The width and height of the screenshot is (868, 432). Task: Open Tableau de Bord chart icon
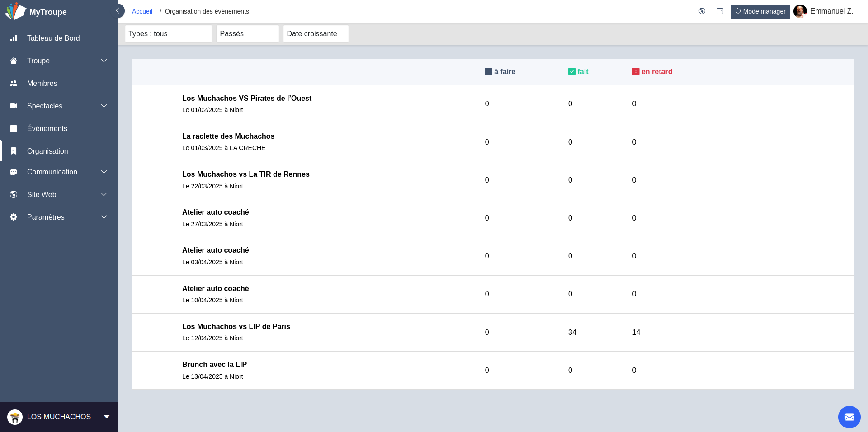click(14, 38)
